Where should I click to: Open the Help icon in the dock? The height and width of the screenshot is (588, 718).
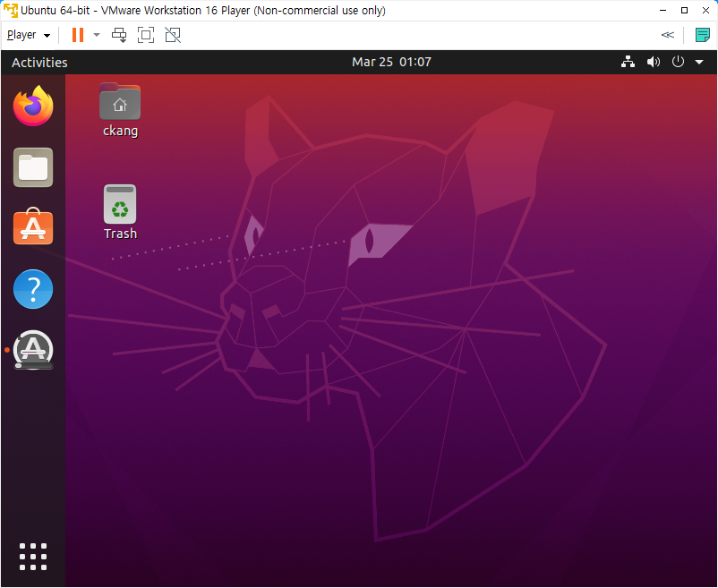pyautogui.click(x=33, y=289)
